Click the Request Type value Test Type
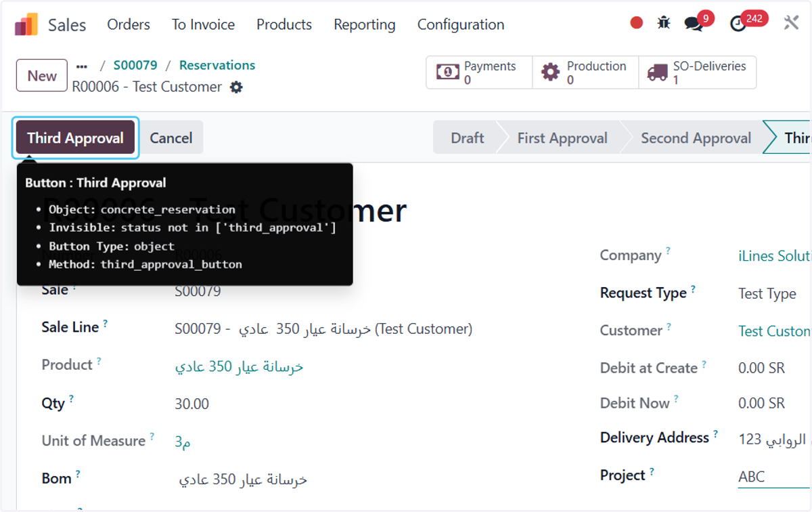The width and height of the screenshot is (812, 512). [x=767, y=294]
